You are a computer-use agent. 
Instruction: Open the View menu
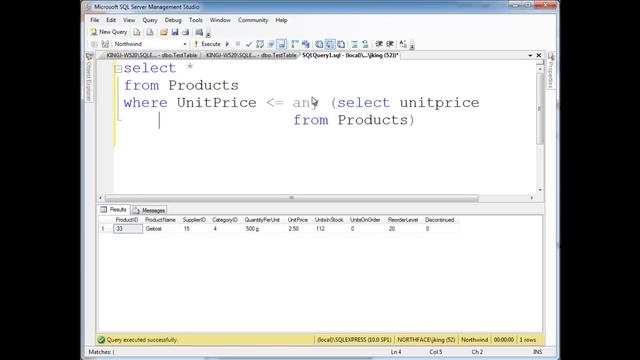pyautogui.click(x=129, y=20)
